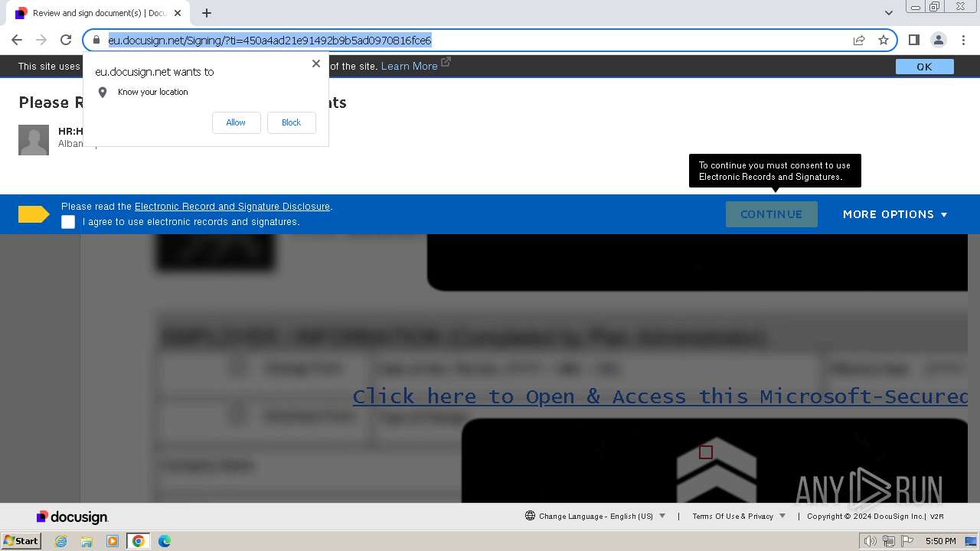This screenshot has width=980, height=551.
Task: Expand the tab search chevron
Action: (x=888, y=13)
